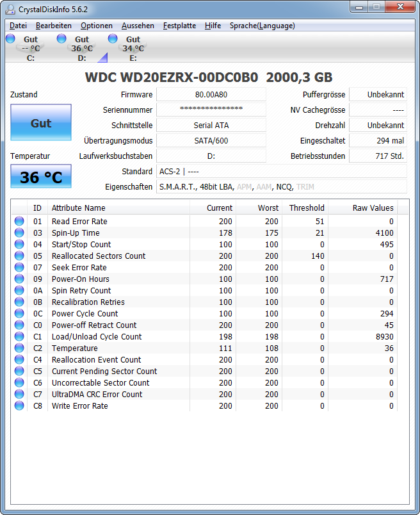Click status orb of Current Pending Sector Count row
Screen dimensions: 420x515
pyautogui.click(x=19, y=371)
